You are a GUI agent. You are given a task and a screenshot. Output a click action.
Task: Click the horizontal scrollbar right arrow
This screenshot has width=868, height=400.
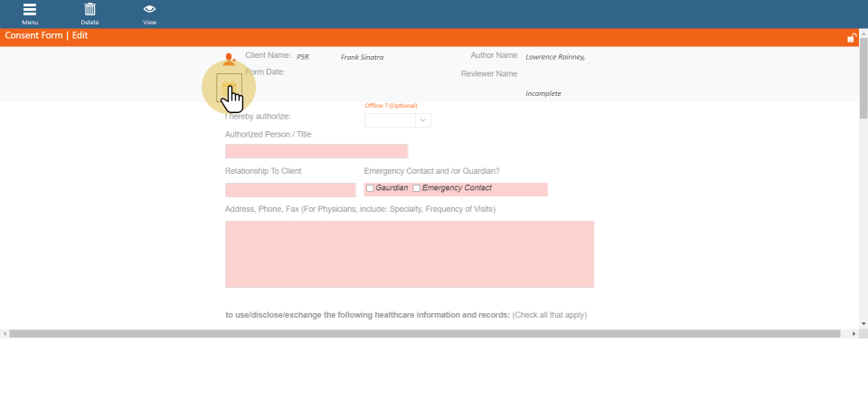(854, 334)
